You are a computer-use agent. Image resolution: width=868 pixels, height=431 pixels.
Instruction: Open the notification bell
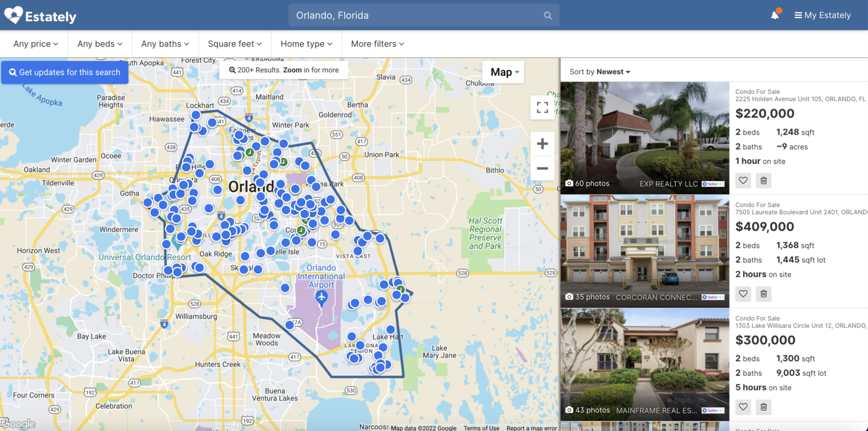coord(775,15)
